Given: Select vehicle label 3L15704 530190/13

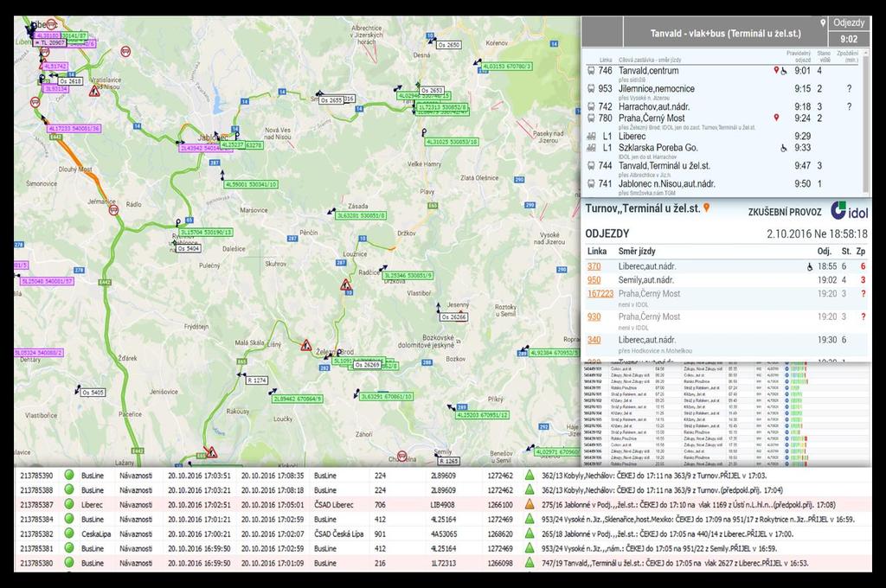Looking at the screenshot, I should pyautogui.click(x=206, y=232).
